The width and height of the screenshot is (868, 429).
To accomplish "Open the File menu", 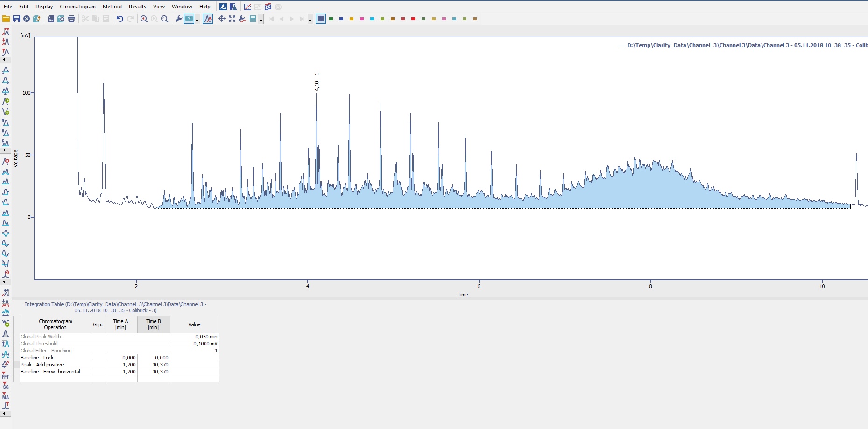I will pyautogui.click(x=8, y=7).
